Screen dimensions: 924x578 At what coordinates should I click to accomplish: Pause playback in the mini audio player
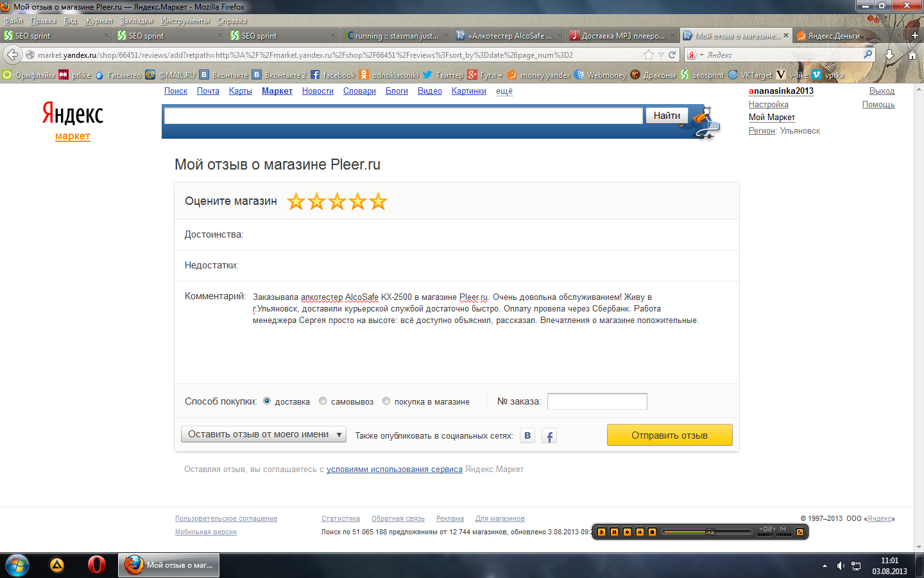[x=614, y=532]
